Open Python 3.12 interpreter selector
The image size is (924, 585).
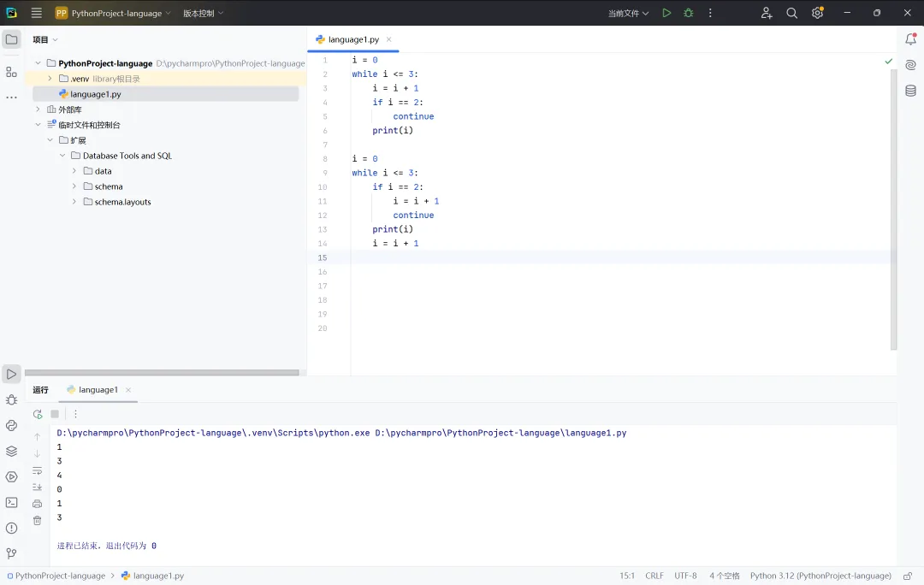click(820, 576)
